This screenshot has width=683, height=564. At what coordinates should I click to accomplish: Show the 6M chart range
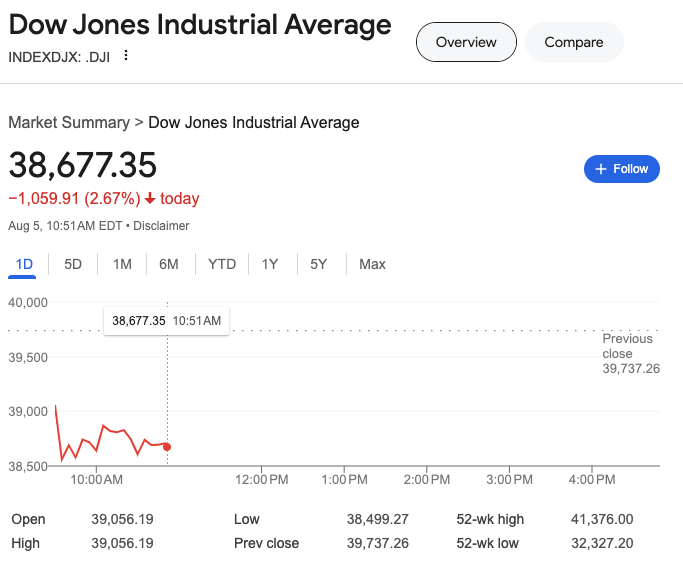169,264
